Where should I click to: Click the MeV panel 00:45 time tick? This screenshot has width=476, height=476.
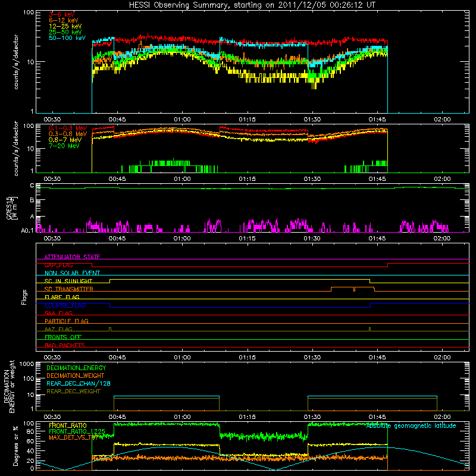tap(117, 179)
